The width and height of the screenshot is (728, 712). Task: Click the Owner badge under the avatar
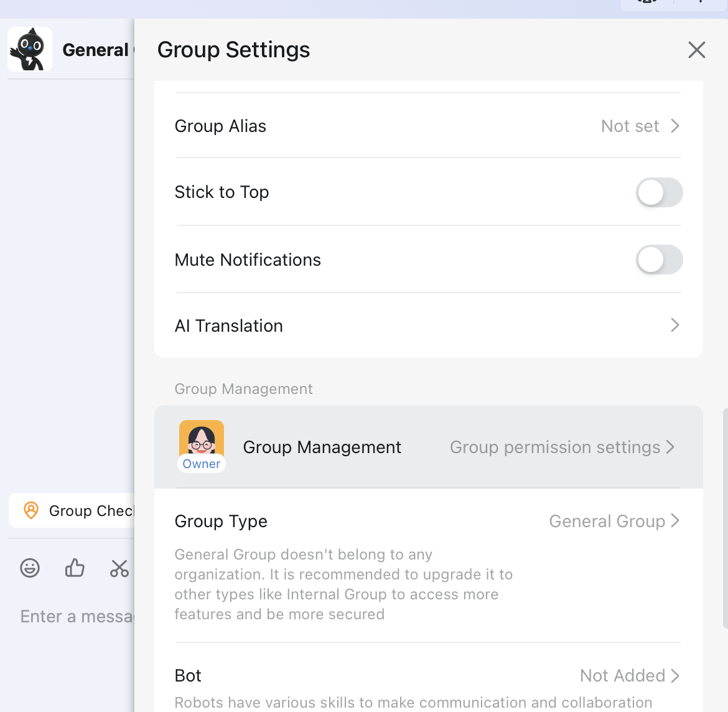coord(201,464)
